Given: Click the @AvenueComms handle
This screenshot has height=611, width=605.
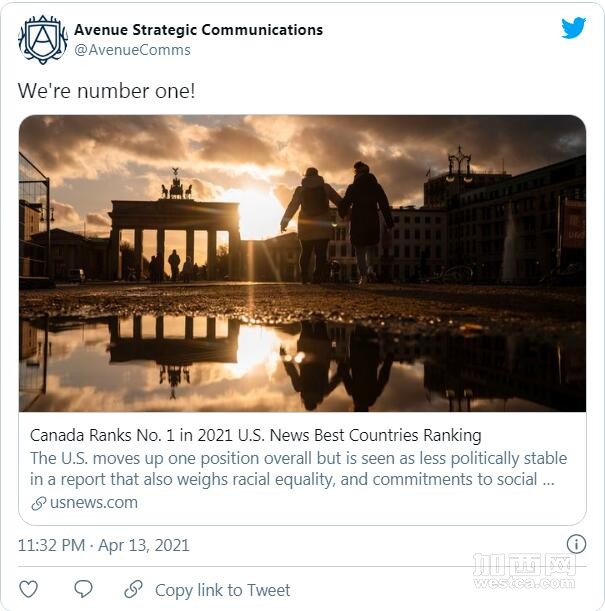Looking at the screenshot, I should (x=132, y=50).
